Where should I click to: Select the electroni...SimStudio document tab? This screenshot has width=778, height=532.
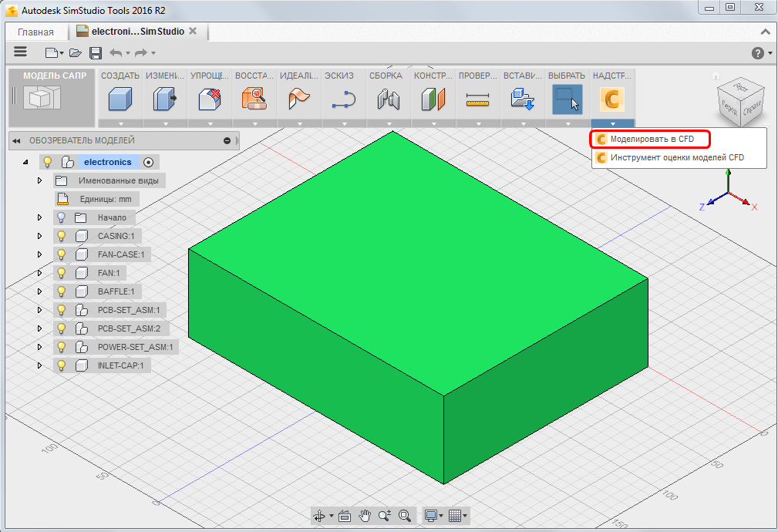pyautogui.click(x=137, y=32)
